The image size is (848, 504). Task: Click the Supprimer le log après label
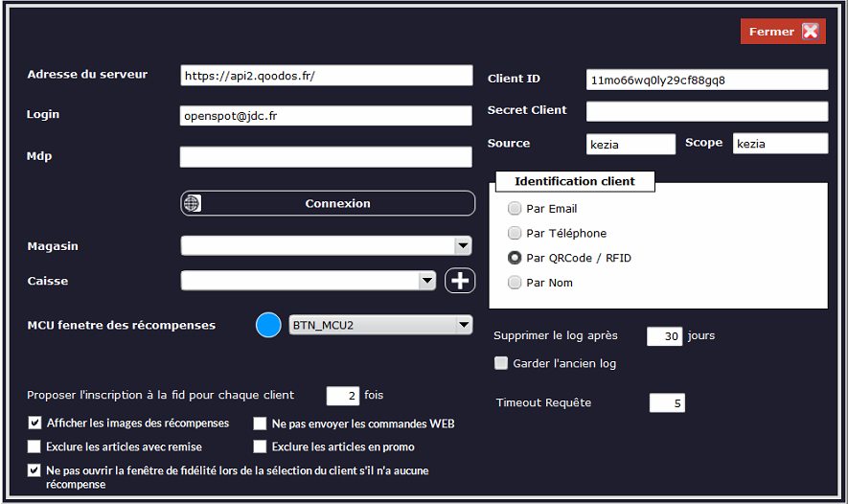(556, 335)
